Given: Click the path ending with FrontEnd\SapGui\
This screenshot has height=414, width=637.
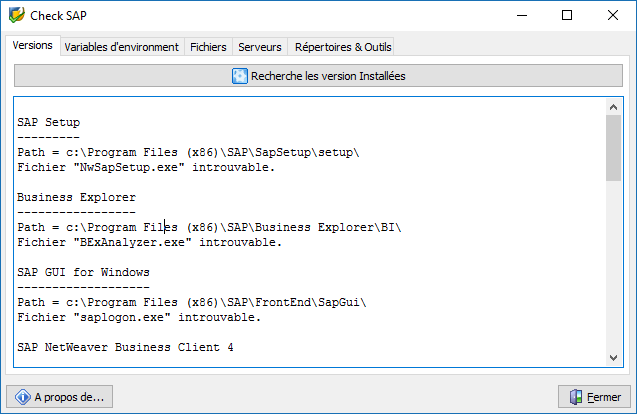Looking at the screenshot, I should point(192,302).
